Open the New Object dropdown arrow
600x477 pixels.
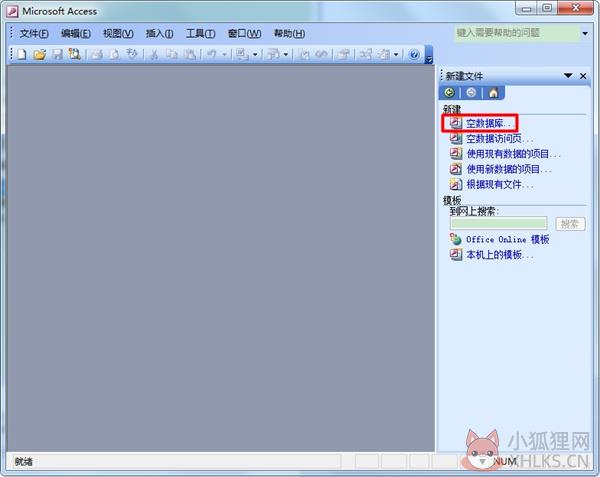tap(396, 55)
